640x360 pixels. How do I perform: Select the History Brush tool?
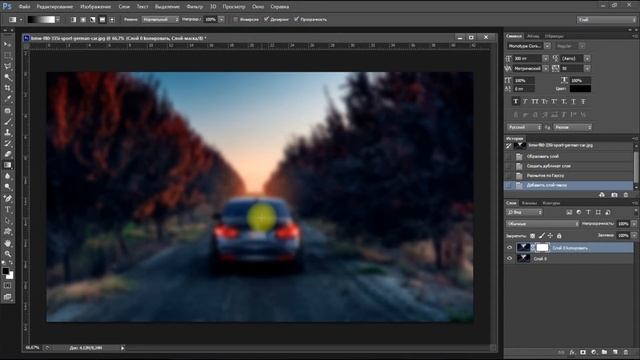coord(7,143)
